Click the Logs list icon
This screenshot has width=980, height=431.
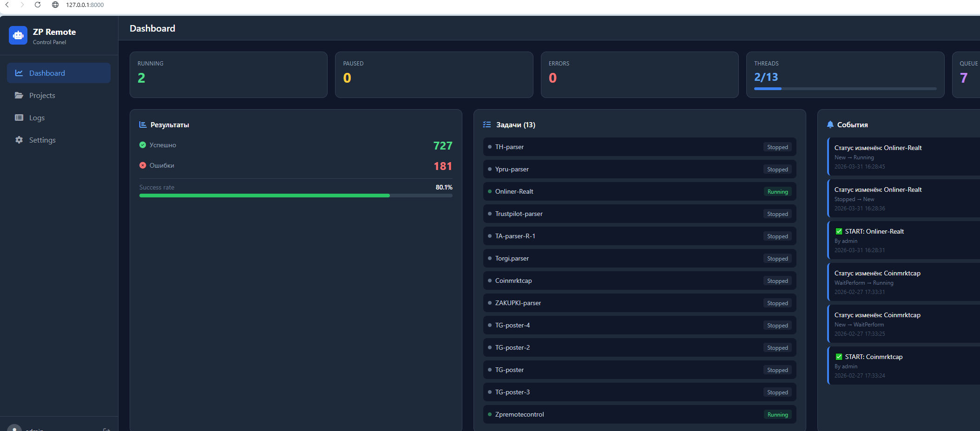point(19,118)
